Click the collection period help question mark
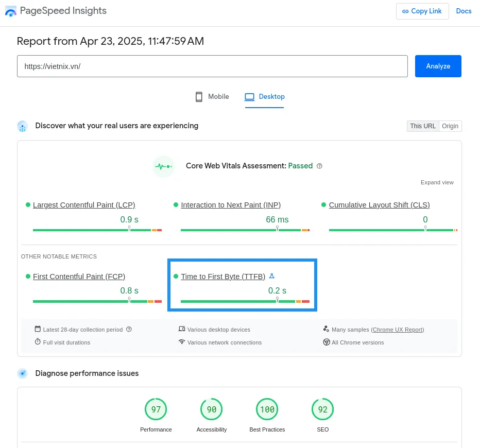Image resolution: width=480 pixels, height=448 pixels. coord(129,330)
